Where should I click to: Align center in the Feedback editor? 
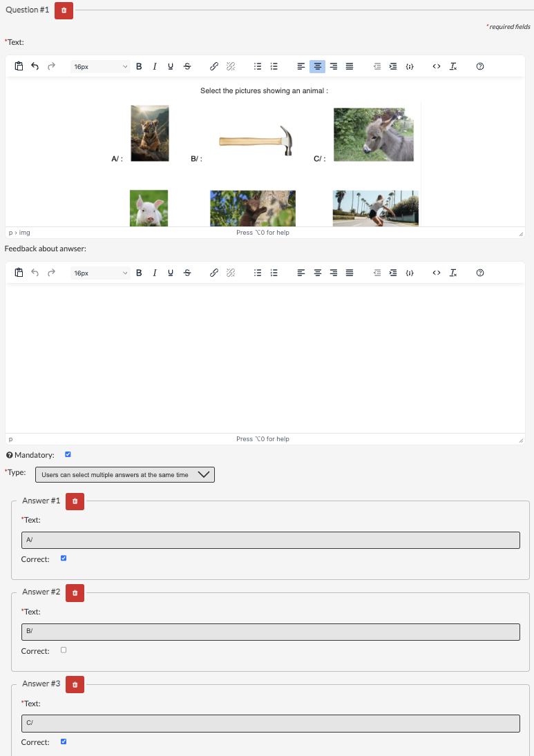click(x=317, y=273)
